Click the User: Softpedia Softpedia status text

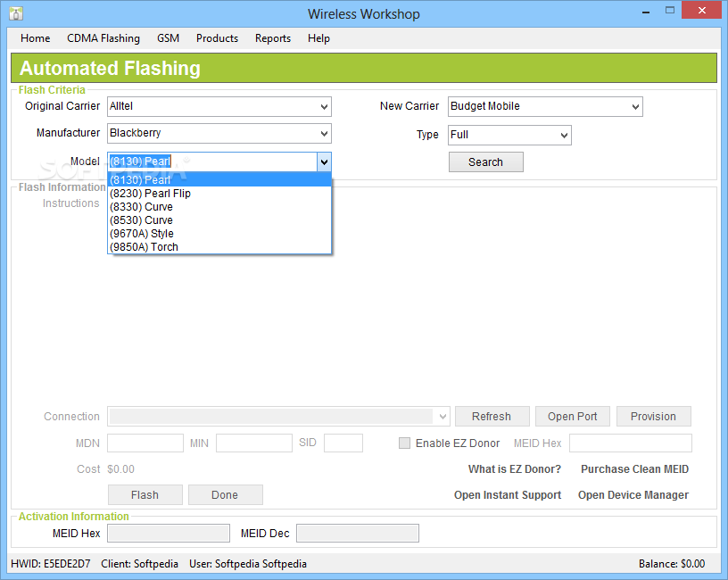tap(247, 564)
